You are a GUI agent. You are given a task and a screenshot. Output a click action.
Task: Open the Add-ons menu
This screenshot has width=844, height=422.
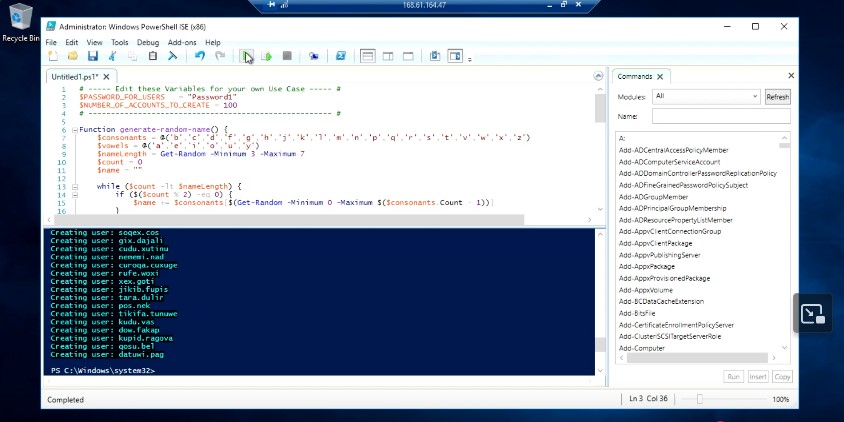tap(182, 43)
